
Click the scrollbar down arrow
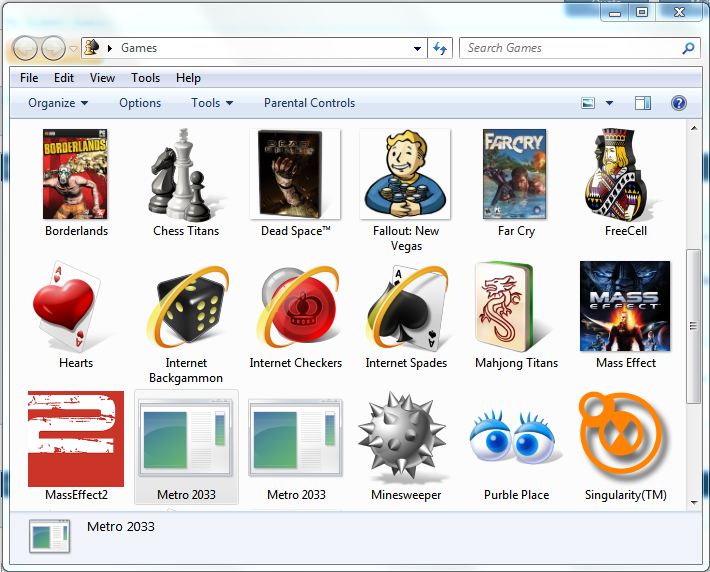(x=694, y=502)
